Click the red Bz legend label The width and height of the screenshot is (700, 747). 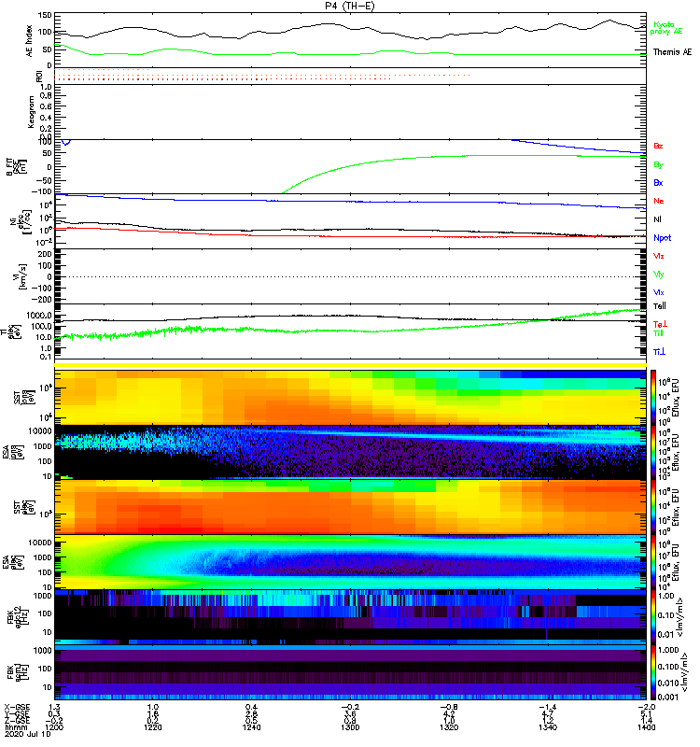[658, 146]
